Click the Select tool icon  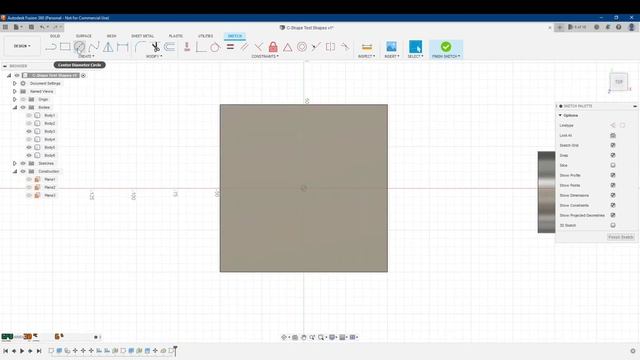point(416,47)
